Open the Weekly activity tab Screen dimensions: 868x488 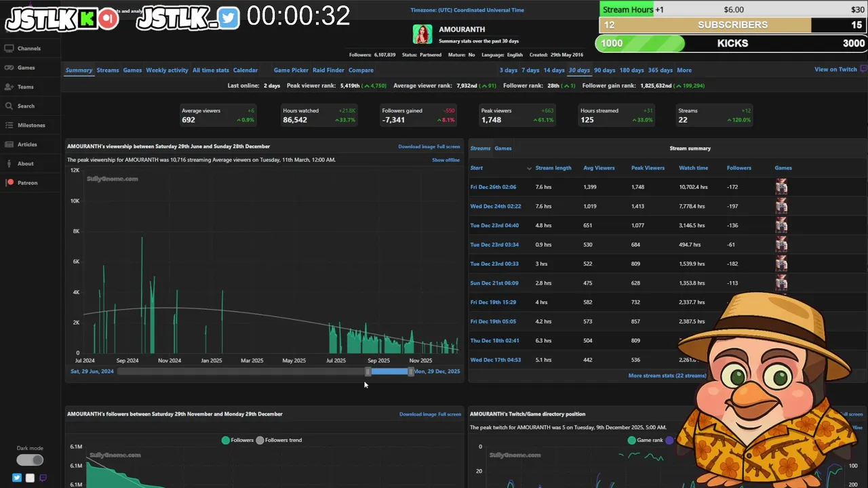click(167, 70)
